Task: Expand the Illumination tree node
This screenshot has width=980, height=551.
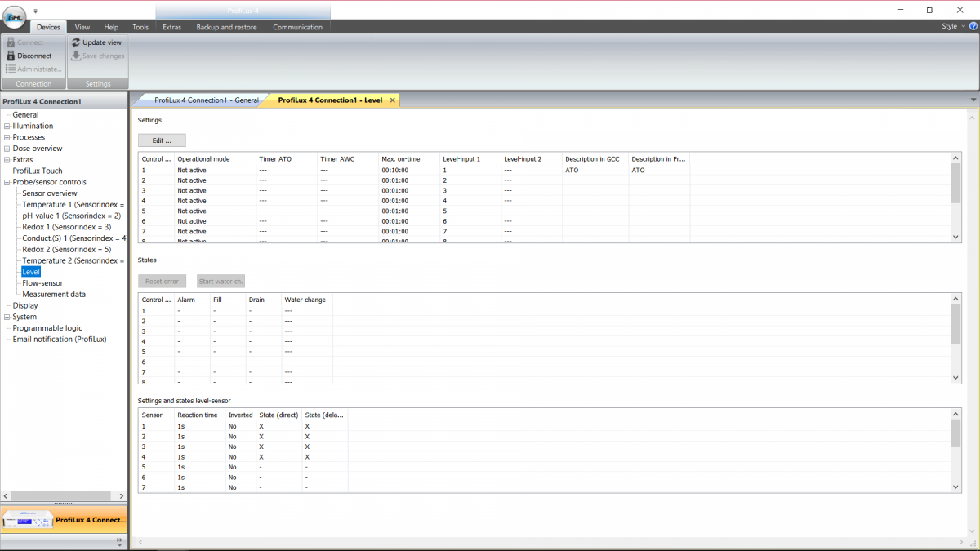Action: [x=7, y=127]
